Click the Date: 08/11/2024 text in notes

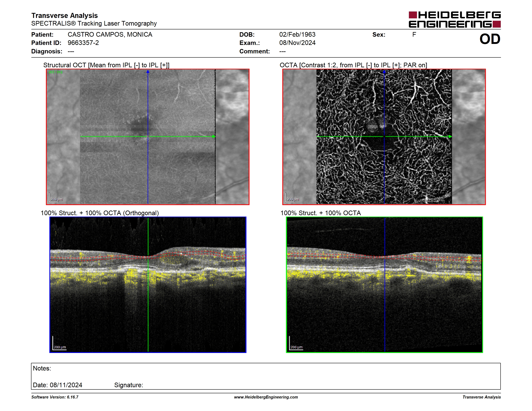pyautogui.click(x=57, y=385)
